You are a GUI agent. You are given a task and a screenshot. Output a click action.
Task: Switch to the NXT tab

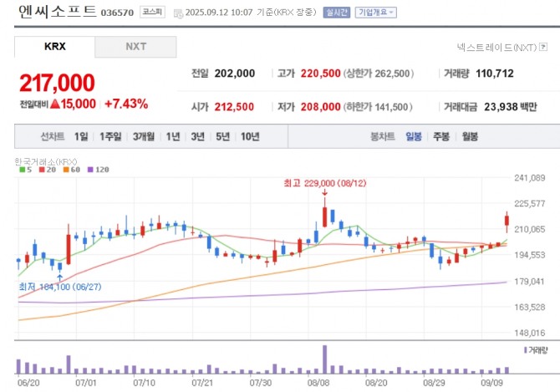tap(135, 47)
